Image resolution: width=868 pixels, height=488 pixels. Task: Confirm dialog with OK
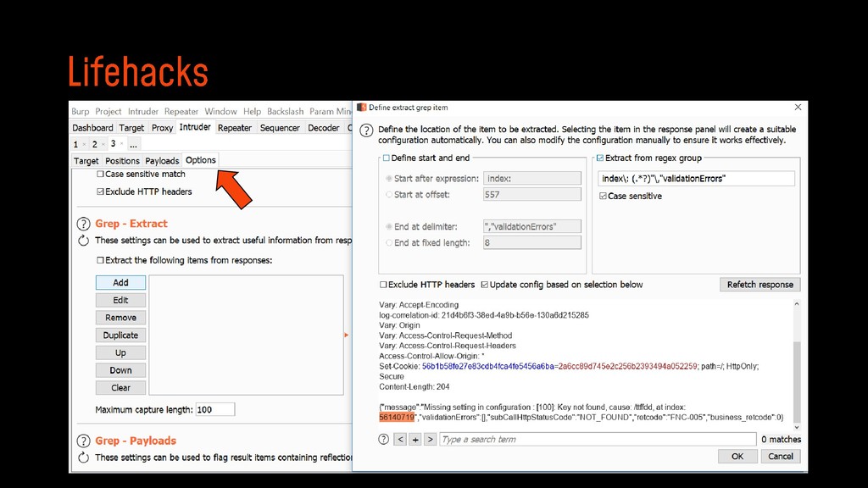[737, 457]
